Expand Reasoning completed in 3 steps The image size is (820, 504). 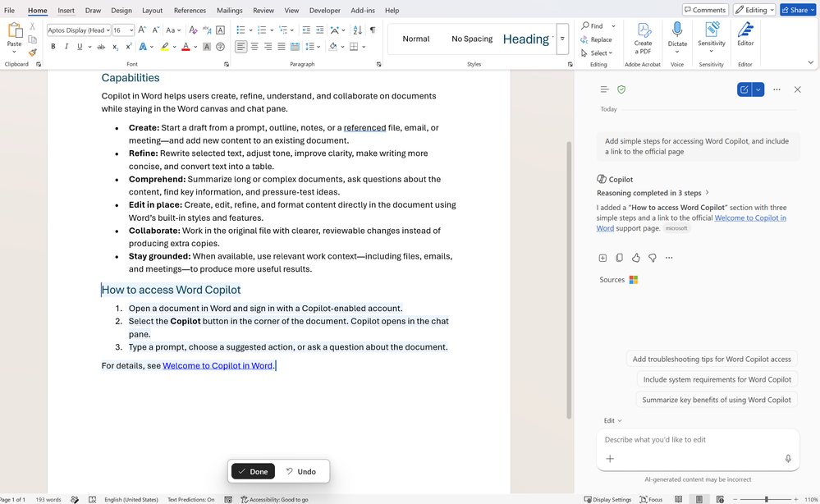(653, 193)
